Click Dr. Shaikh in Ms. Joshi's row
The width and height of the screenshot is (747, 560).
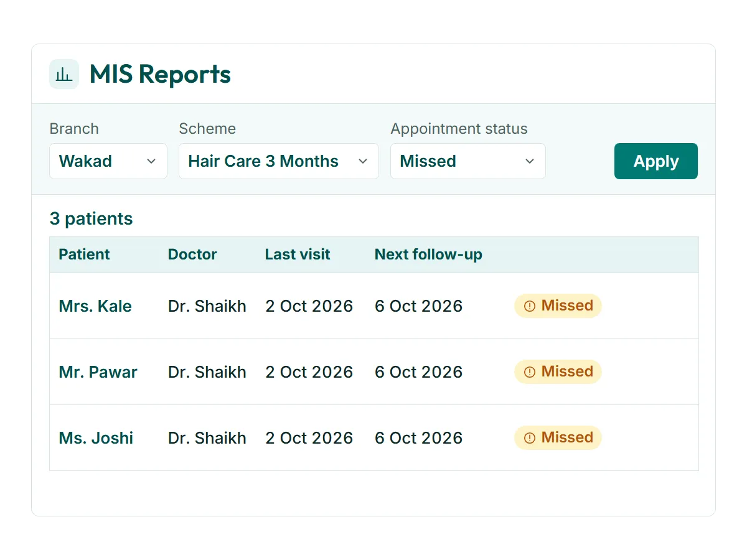207,438
